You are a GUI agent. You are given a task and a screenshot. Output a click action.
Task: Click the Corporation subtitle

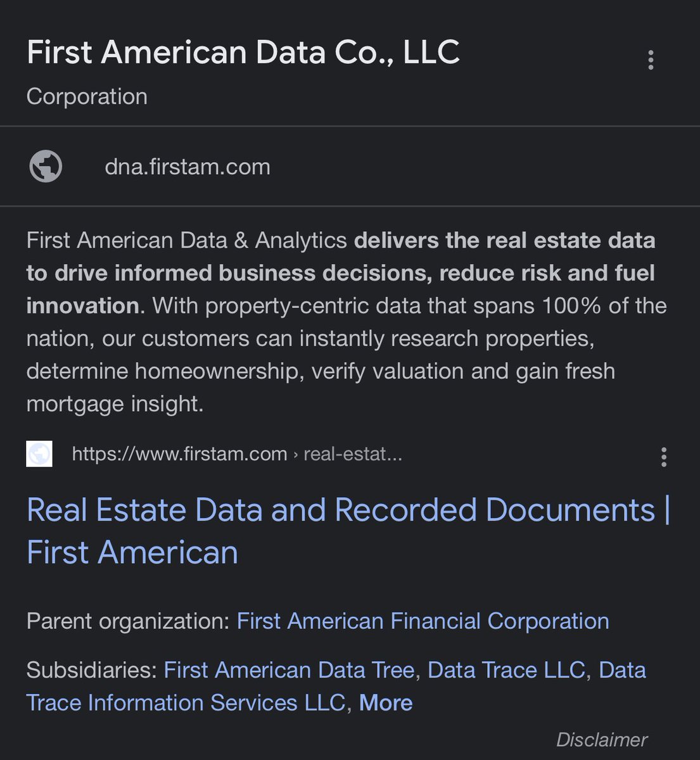pyautogui.click(x=87, y=96)
